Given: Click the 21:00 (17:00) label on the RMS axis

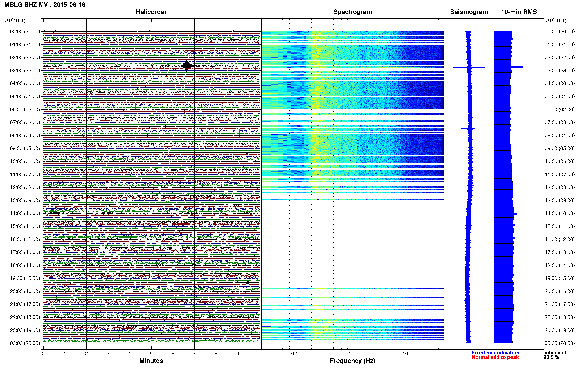Looking at the screenshot, I should click(560, 304).
